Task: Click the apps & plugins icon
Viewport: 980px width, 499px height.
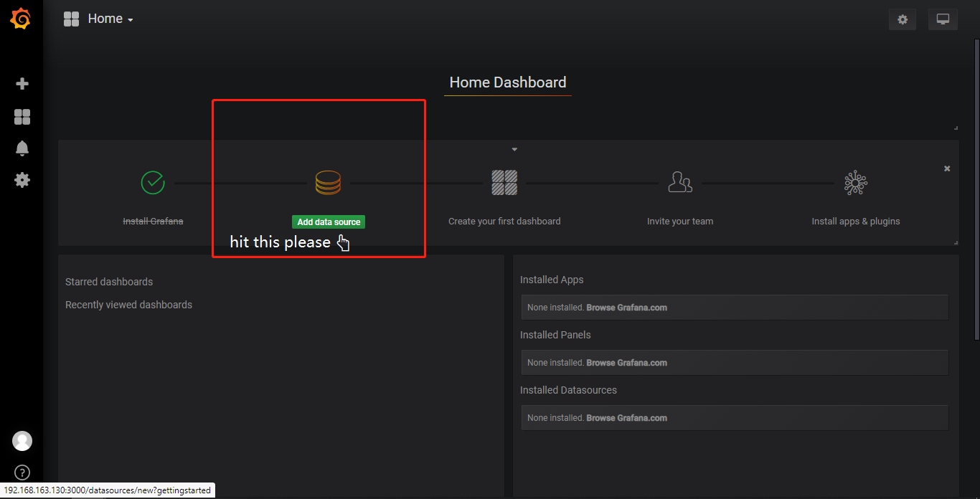Action: coord(856,183)
